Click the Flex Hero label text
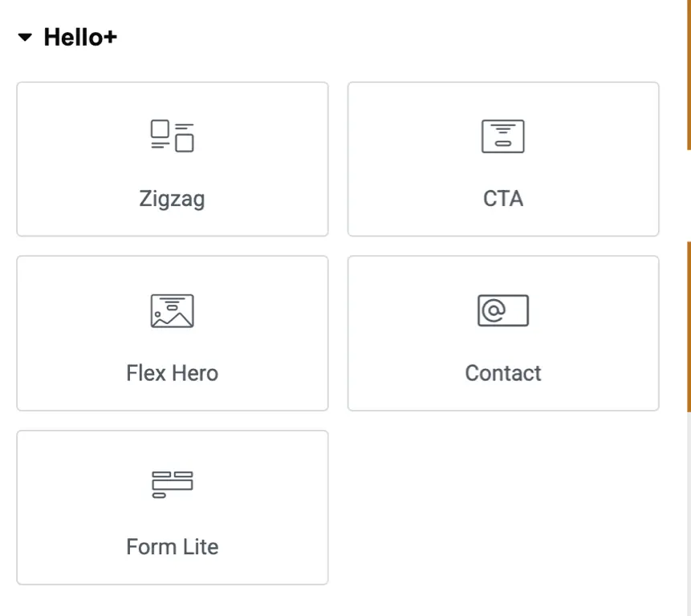This screenshot has height=616, width=691. pyautogui.click(x=173, y=372)
